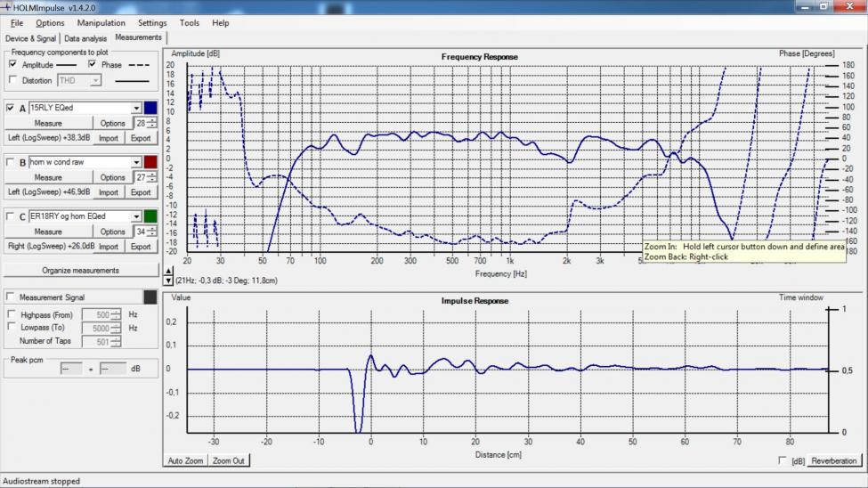Enable measurement B checkbox

(x=11, y=163)
